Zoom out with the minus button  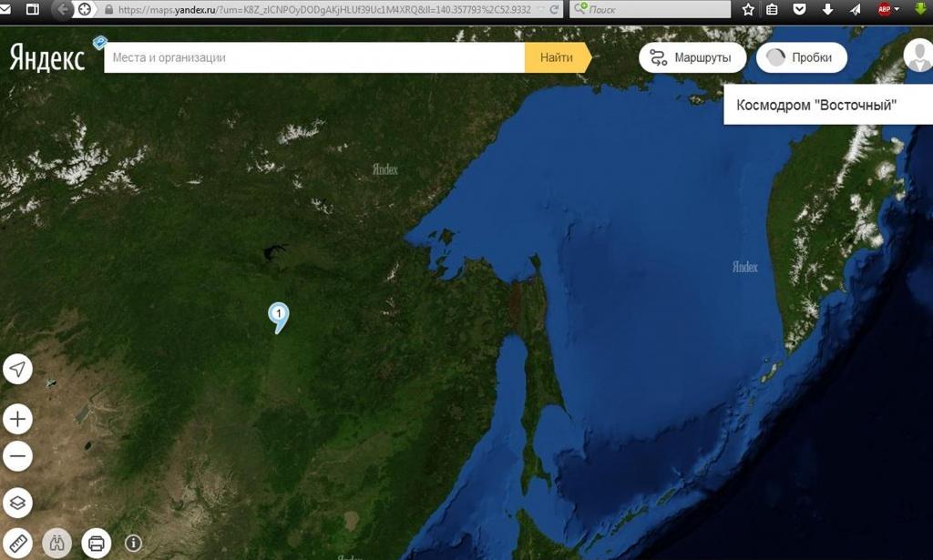pyautogui.click(x=17, y=456)
